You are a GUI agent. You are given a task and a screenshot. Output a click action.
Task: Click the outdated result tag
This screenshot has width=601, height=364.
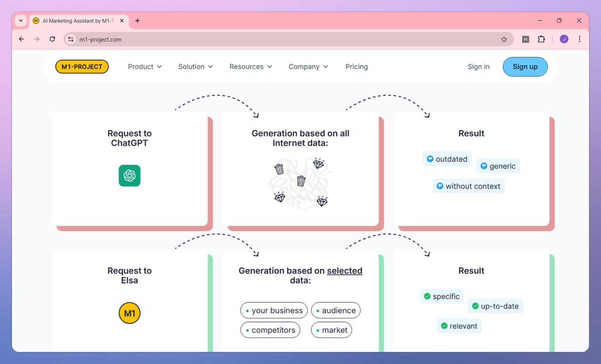447,159
